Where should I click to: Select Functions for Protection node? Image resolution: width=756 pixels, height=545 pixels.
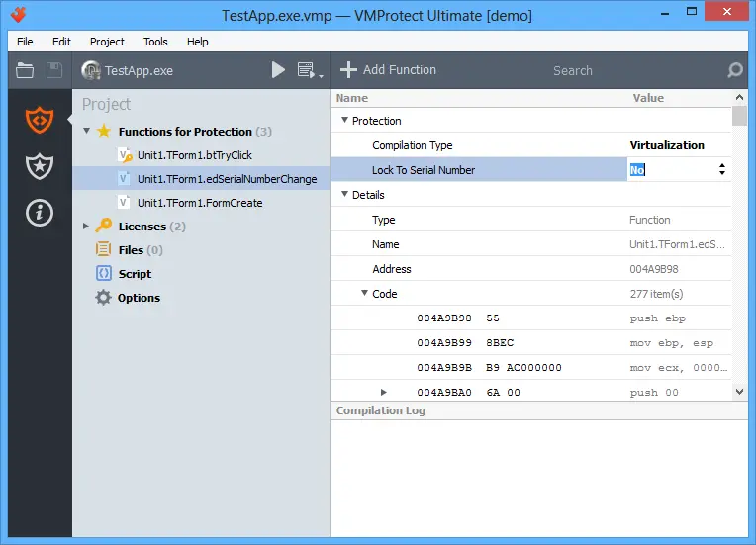pos(195,132)
